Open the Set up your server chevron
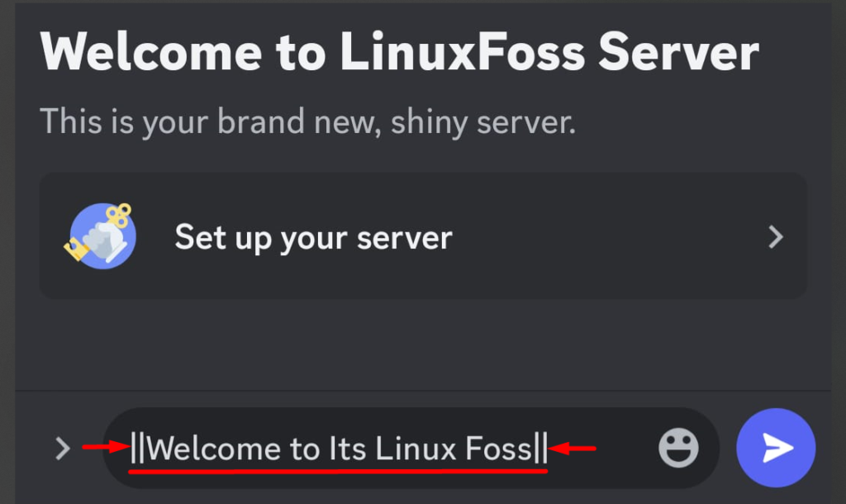This screenshot has width=846, height=504. point(776,237)
